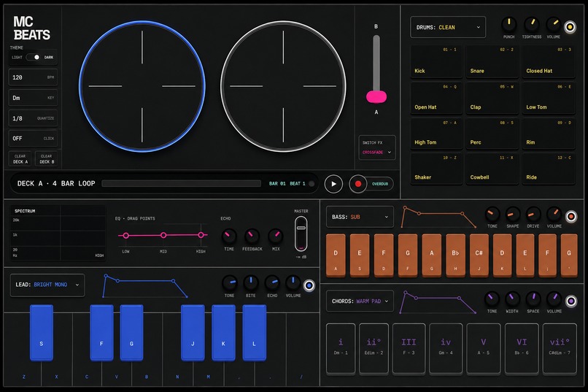
Task: Trigger the Open Hat drum pad
Action: 436,98
